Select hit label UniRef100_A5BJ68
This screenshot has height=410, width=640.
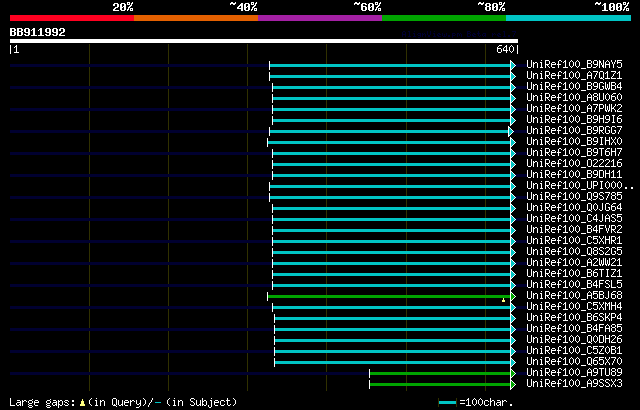[x=574, y=296]
